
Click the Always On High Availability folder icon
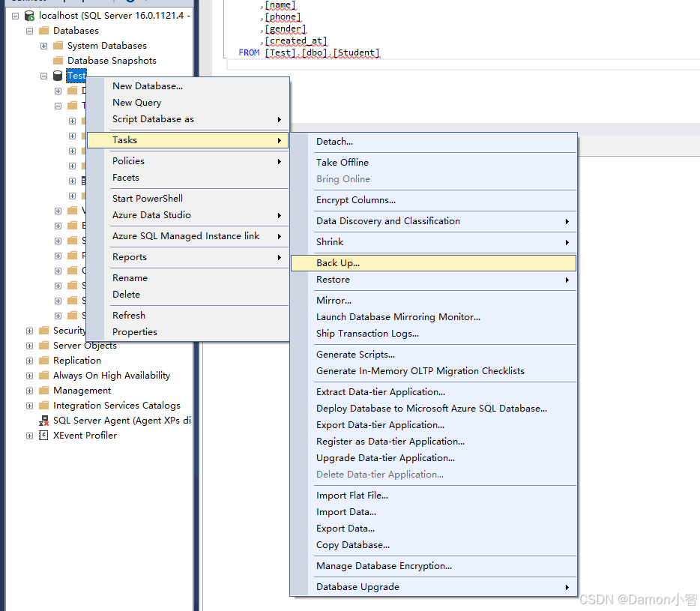point(43,376)
